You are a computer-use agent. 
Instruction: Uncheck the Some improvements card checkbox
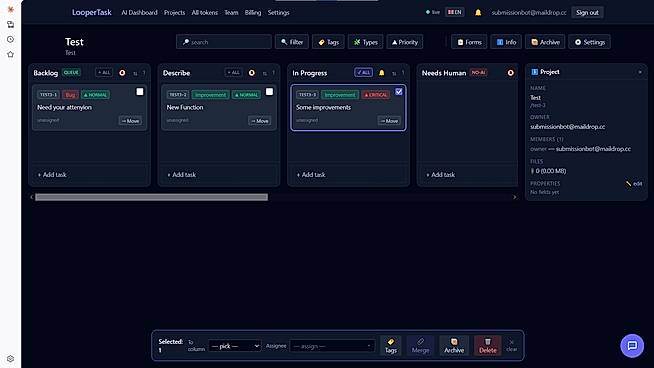(x=399, y=92)
